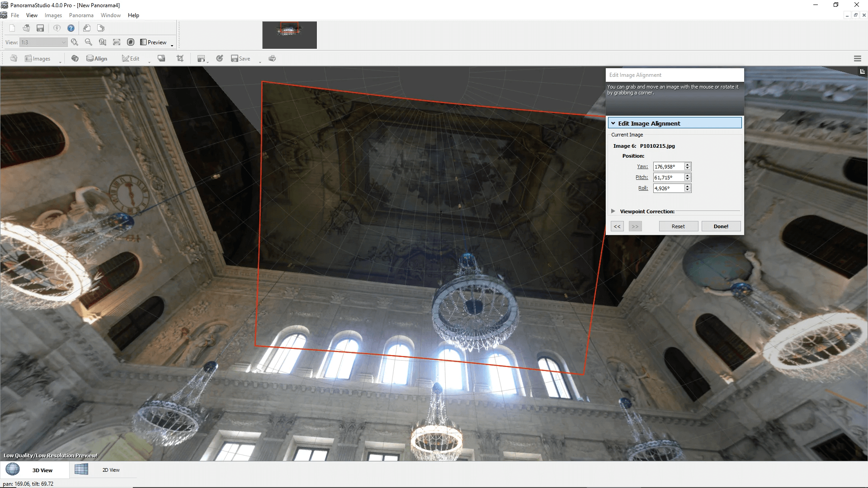Increase the Yaw value with the stepper
Image resolution: width=868 pixels, height=488 pixels.
[688, 164]
